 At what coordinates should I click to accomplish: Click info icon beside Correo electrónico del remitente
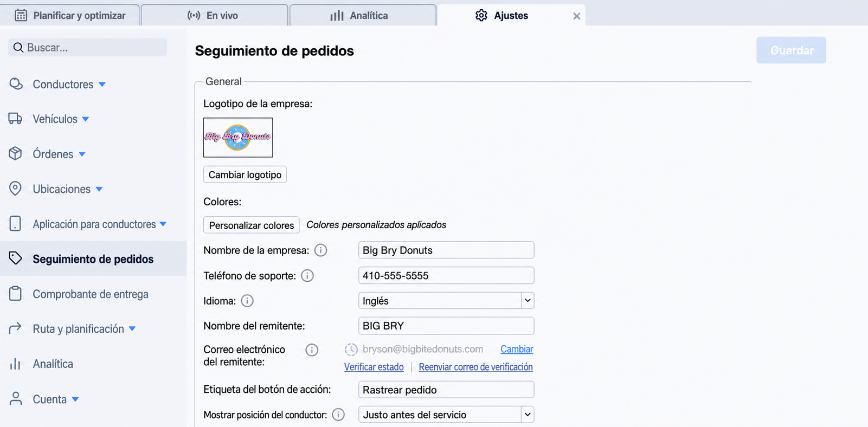coord(312,350)
